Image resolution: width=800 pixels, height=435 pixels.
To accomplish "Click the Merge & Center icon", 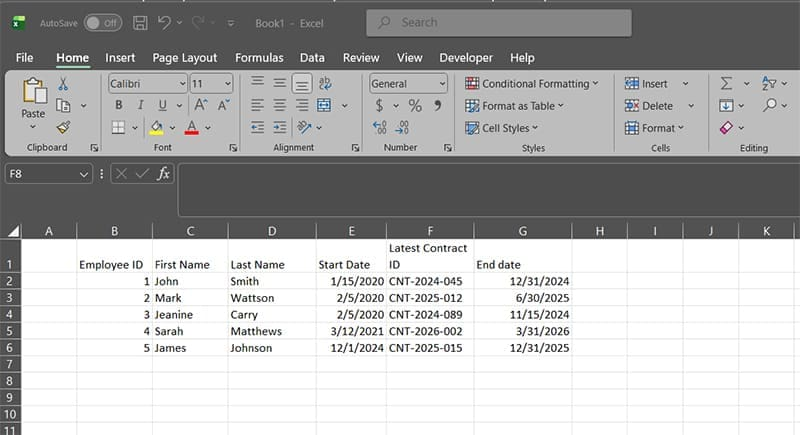I will click(324, 105).
